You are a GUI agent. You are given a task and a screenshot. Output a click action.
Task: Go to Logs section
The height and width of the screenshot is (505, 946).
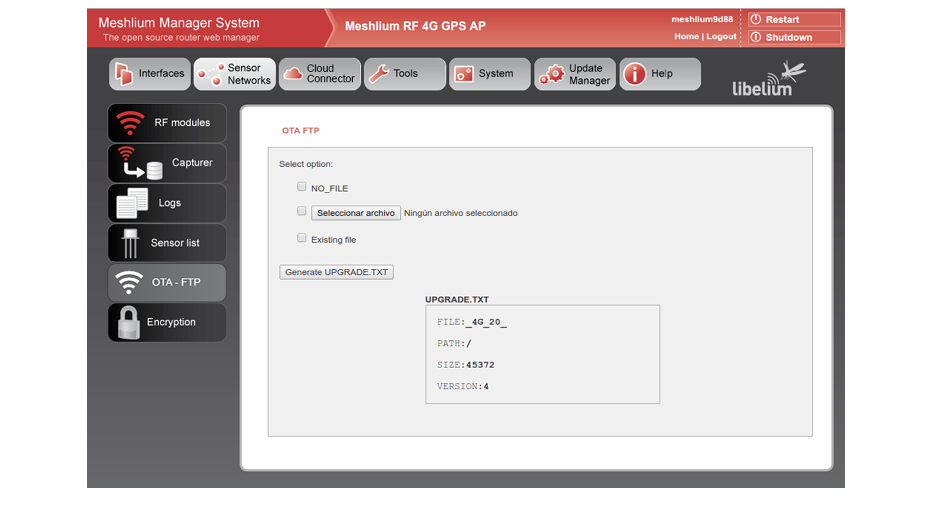167,203
